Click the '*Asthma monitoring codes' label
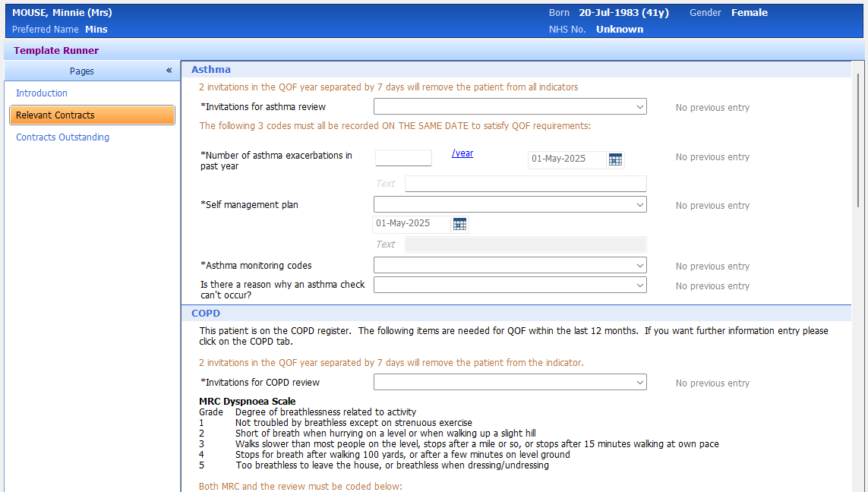 tap(256, 266)
